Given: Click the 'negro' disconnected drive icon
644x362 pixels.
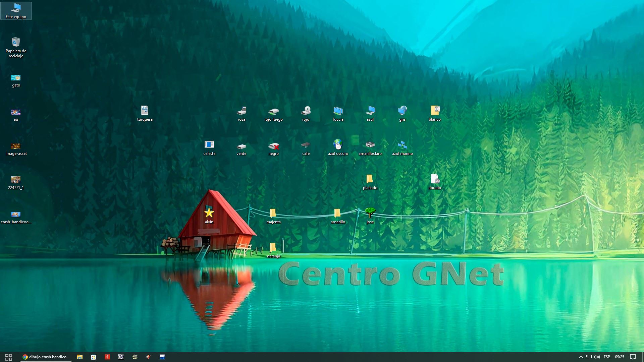Looking at the screenshot, I should tap(273, 146).
